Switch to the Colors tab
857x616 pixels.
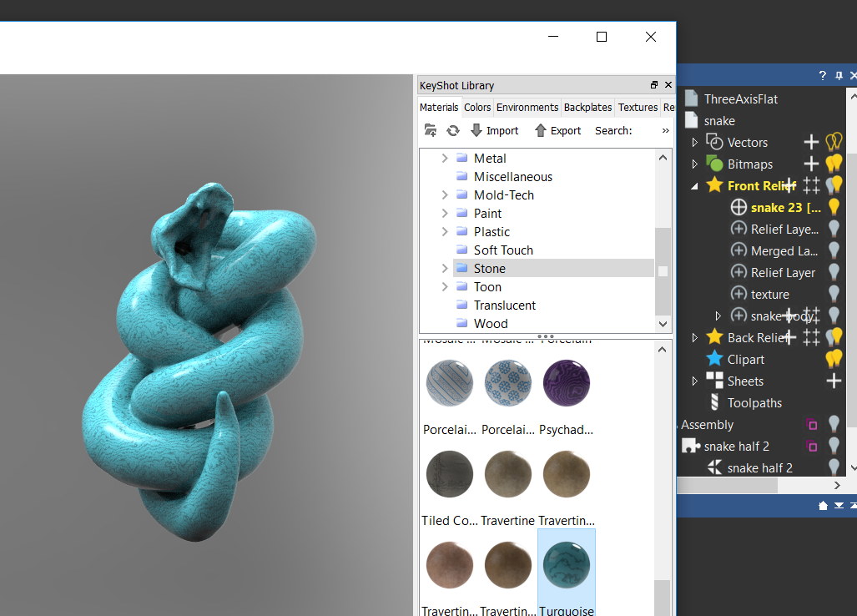[x=477, y=107]
